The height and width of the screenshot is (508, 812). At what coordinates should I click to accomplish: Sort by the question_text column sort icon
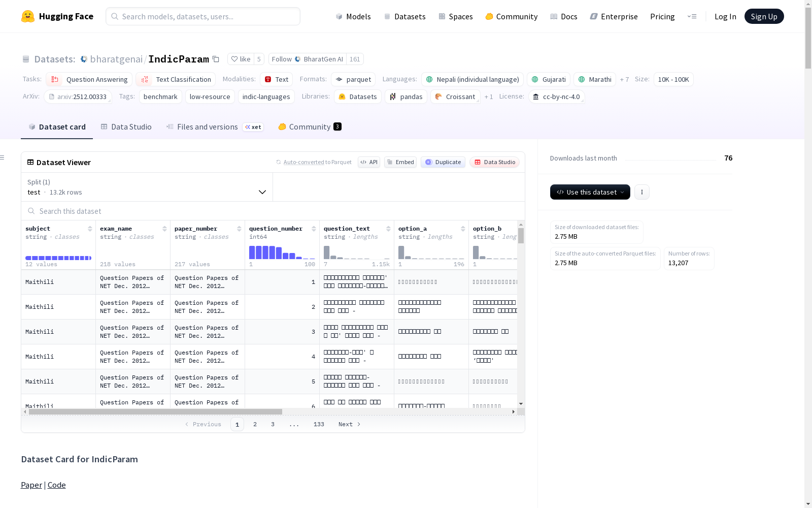click(388, 229)
